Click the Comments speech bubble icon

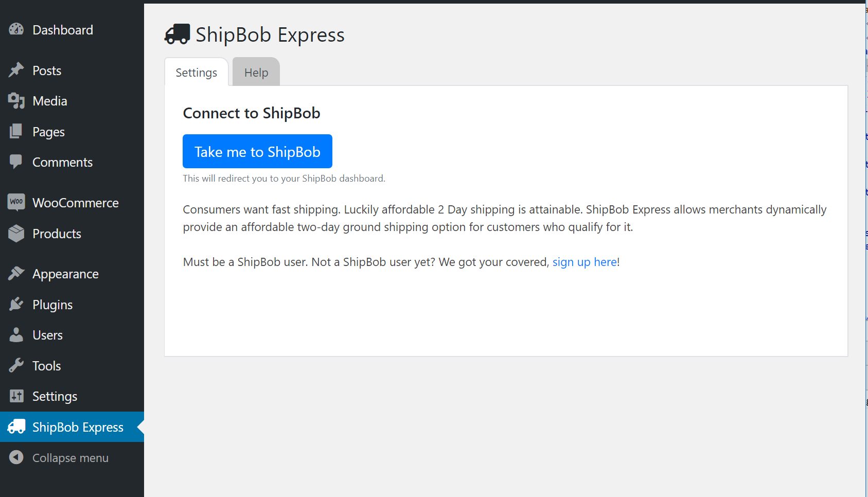point(16,162)
